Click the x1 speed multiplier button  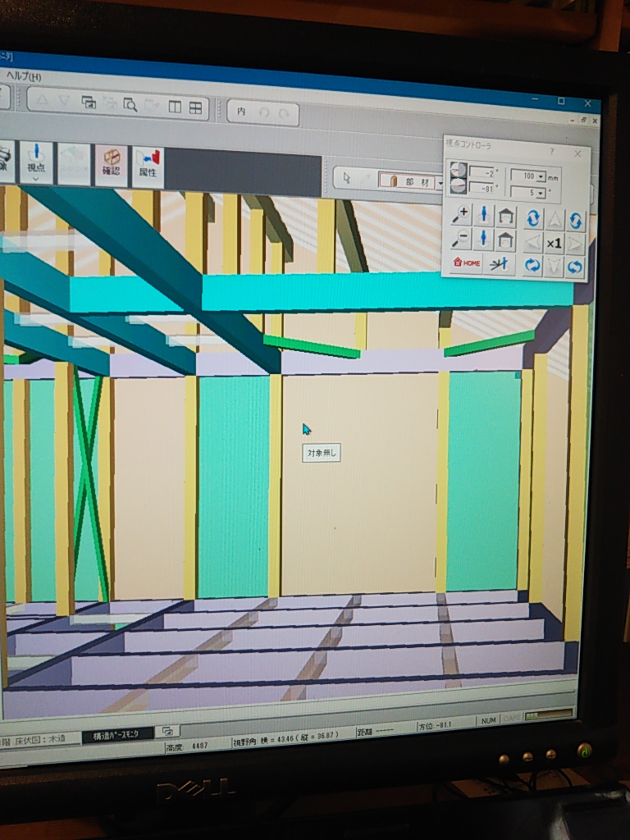(x=554, y=243)
